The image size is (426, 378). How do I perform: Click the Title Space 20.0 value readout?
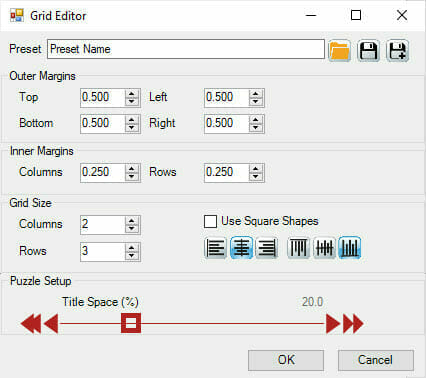[312, 302]
